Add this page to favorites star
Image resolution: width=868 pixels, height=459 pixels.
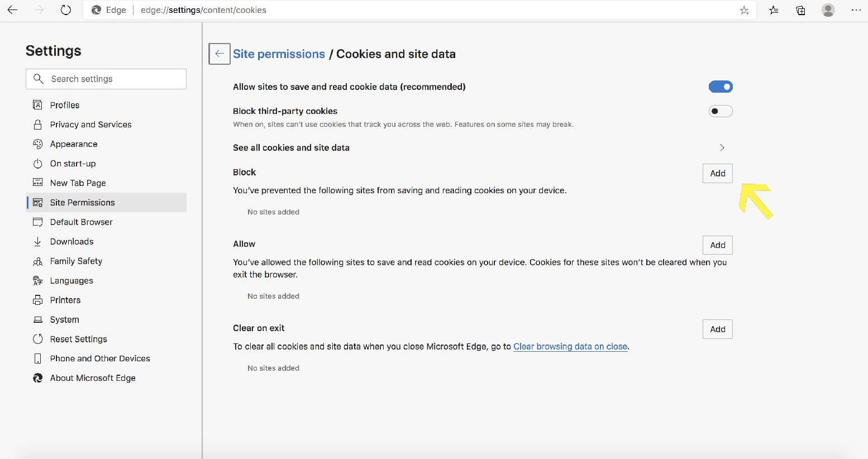click(x=744, y=10)
